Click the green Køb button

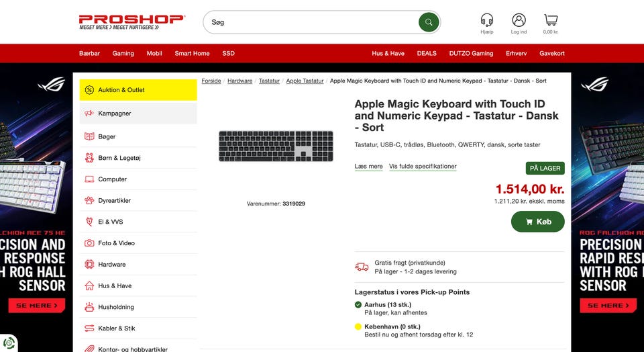[537, 222]
